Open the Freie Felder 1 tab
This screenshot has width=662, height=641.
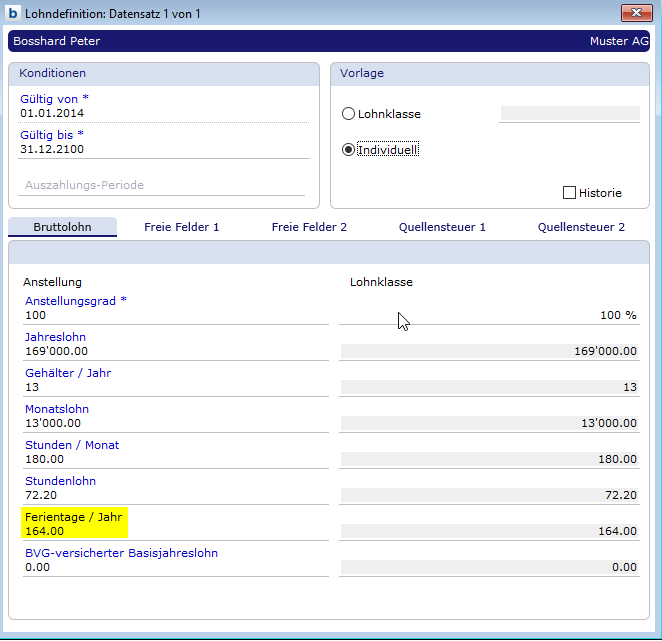tap(181, 227)
